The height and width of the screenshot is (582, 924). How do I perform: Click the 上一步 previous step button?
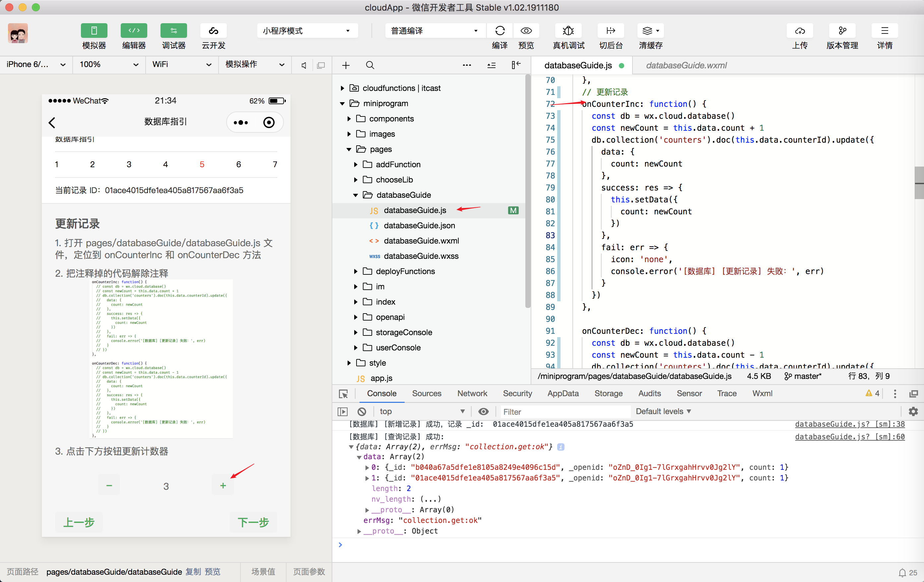pos(79,522)
